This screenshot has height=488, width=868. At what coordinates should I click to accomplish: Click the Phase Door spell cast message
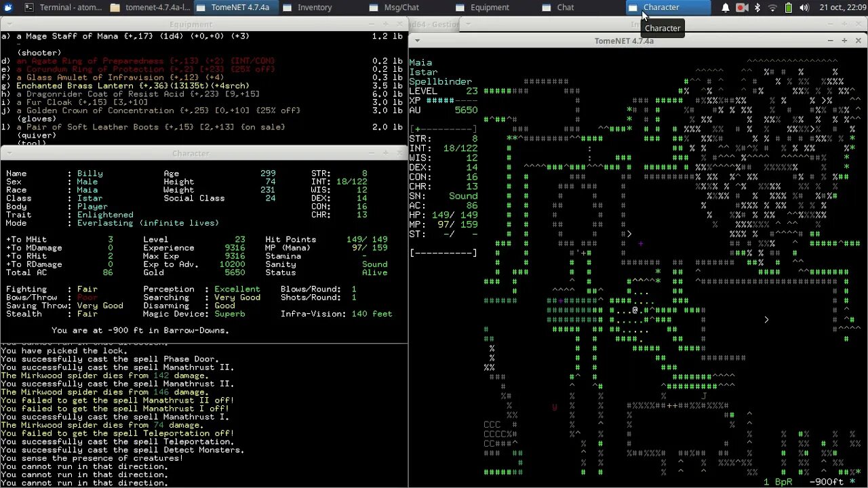tap(110, 359)
